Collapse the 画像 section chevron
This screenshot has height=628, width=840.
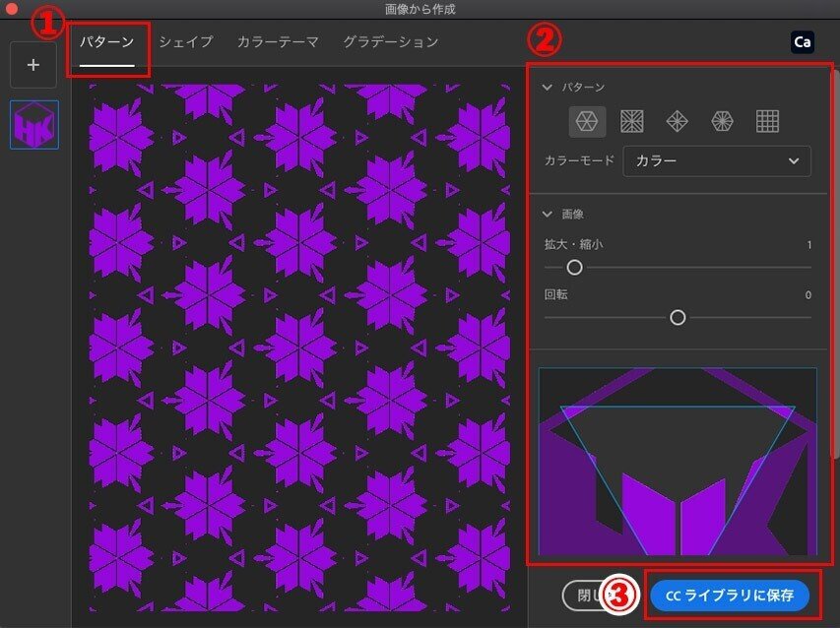(547, 215)
